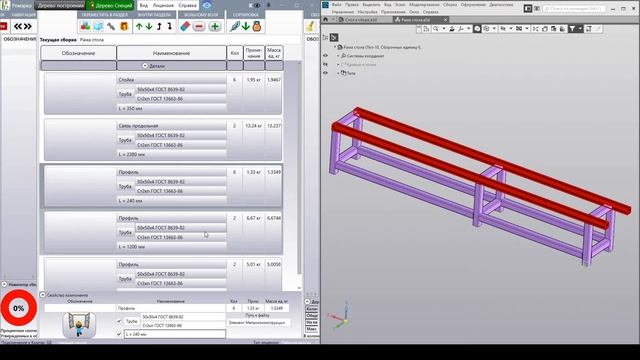This screenshot has height=360, width=640.
Task: Collapse the Детали section header
Action: pos(145,66)
